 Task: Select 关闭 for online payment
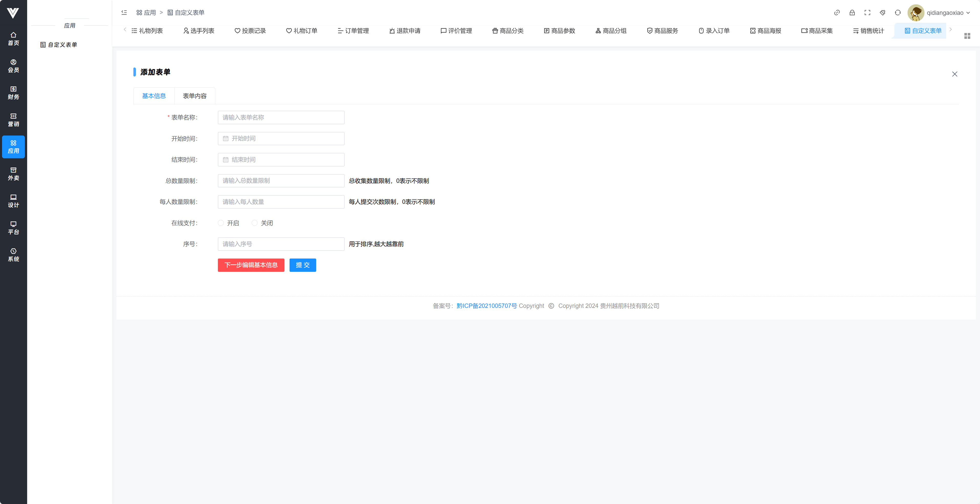pyautogui.click(x=254, y=223)
